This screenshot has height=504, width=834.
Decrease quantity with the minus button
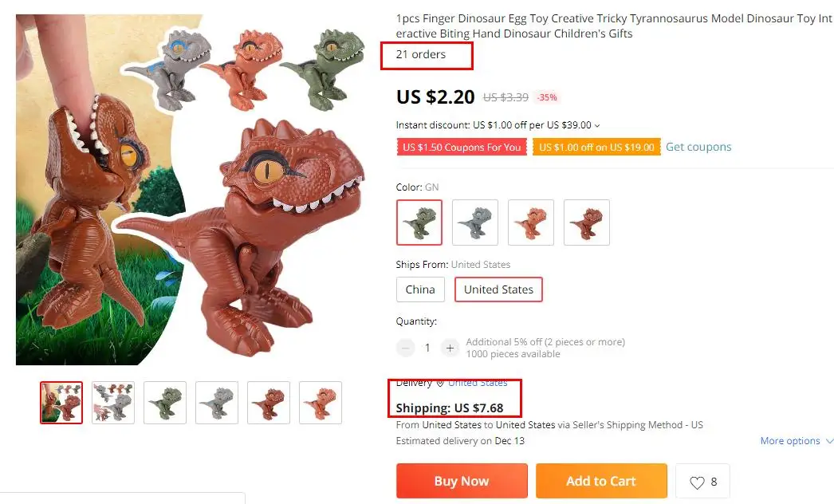[405, 348]
